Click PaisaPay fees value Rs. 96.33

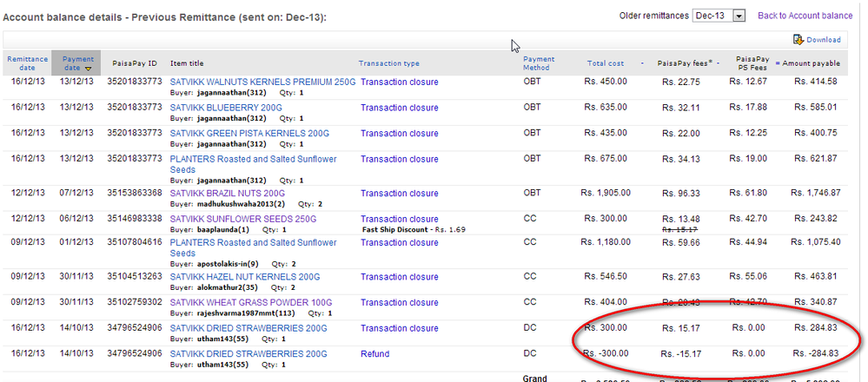[681, 194]
